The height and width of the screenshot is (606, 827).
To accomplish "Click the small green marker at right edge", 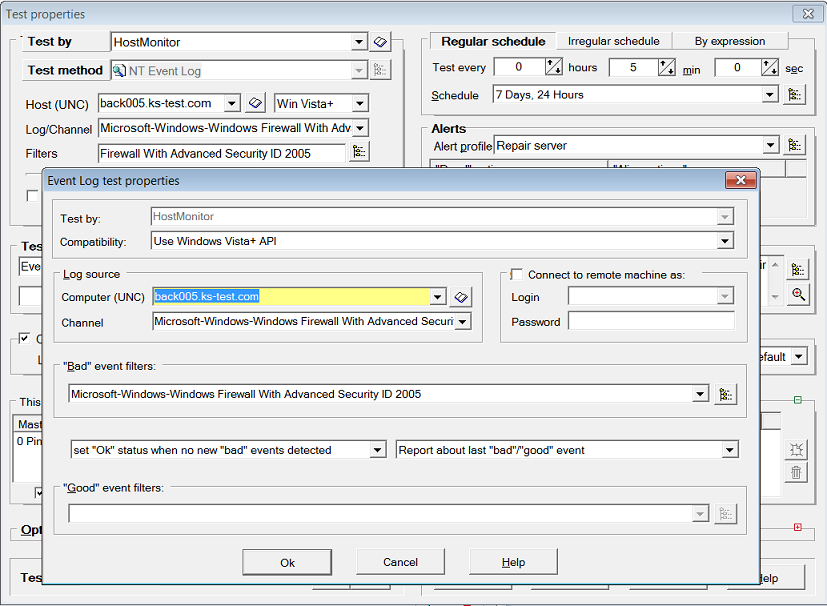I will [798, 400].
